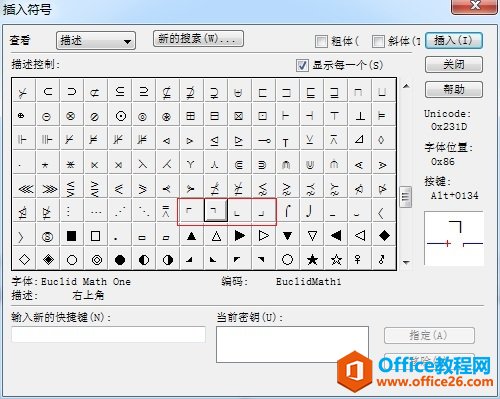
Task: Select the black square ■ symbol
Action: pos(72,235)
